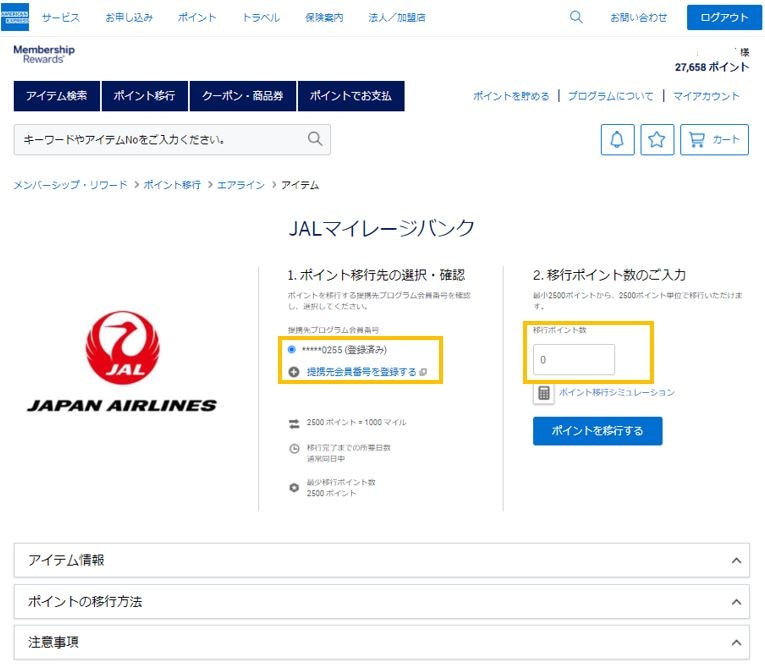Open the クーポン・商品券 tab

coord(242,96)
